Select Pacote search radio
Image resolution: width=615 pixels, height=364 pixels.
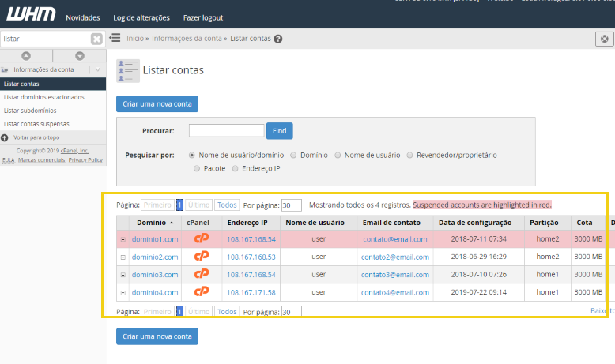[x=197, y=168]
